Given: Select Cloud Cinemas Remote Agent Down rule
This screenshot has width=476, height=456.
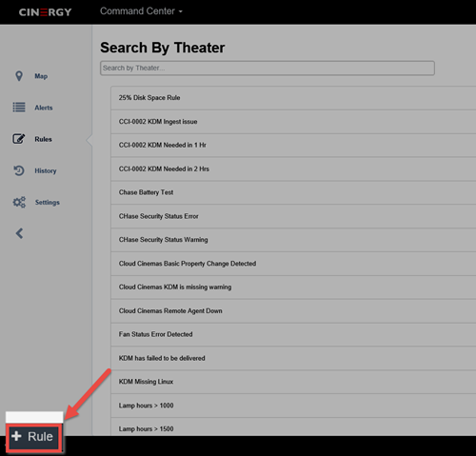Looking at the screenshot, I should (293, 310).
